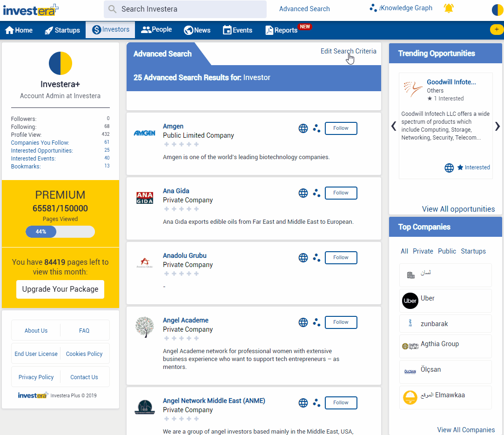Open Angel Network Middle East graph icon
This screenshot has height=435, width=504.
[316, 402]
